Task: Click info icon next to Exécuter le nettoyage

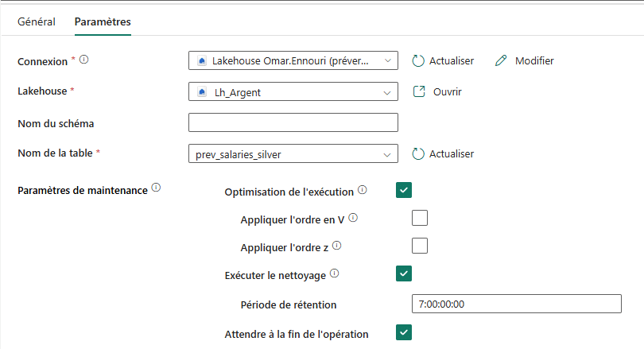Action: click(335, 273)
